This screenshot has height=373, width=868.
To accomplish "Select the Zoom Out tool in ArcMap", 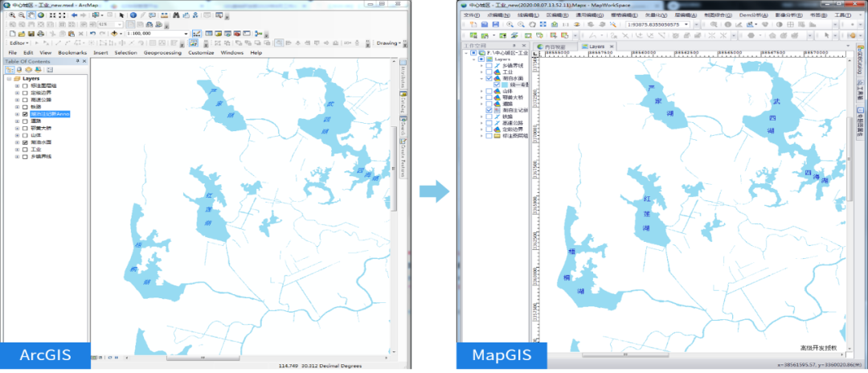I will pos(21,15).
